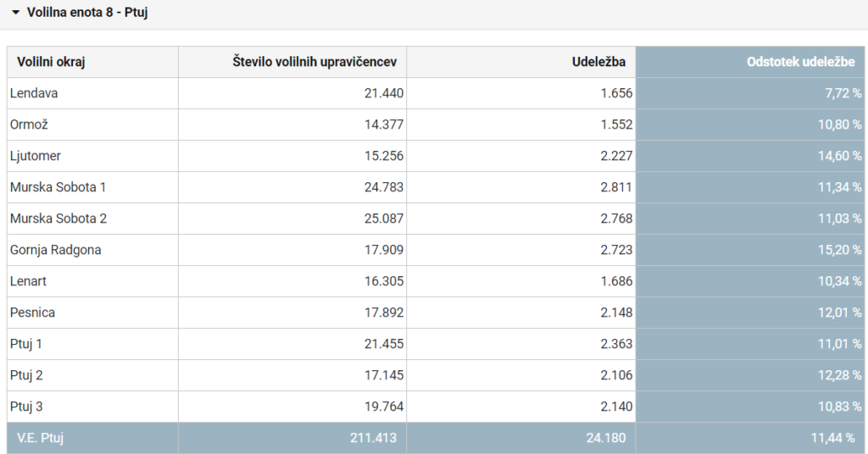Click turnout value 2.768 for Murska Sobota 2
Screen dimensions: 868x454
click(616, 219)
